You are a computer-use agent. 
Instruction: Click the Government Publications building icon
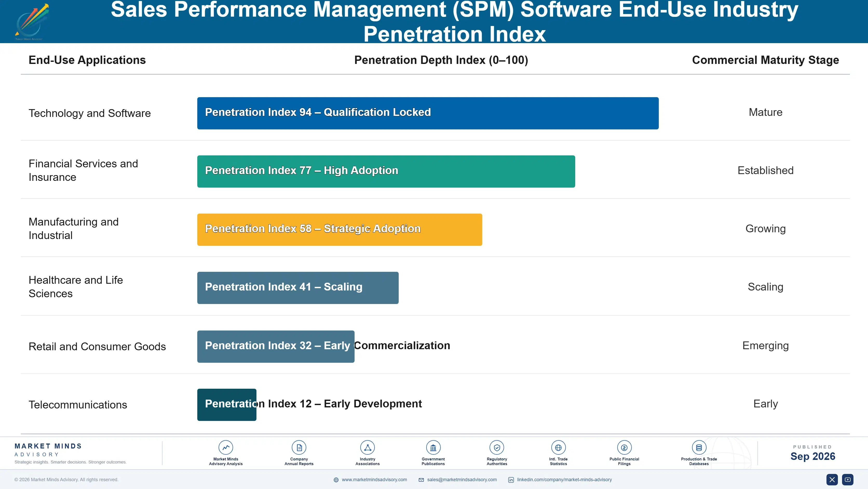(433, 447)
